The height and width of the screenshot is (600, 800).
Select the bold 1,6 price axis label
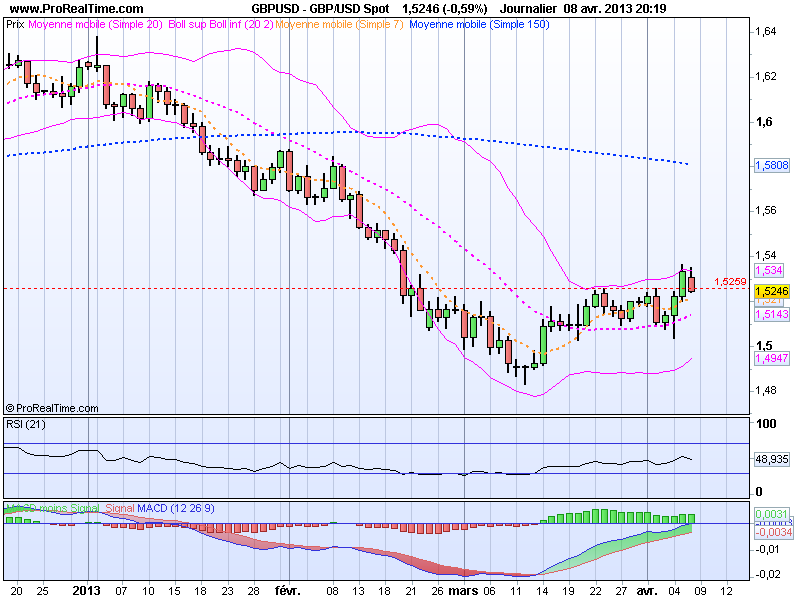(764, 121)
